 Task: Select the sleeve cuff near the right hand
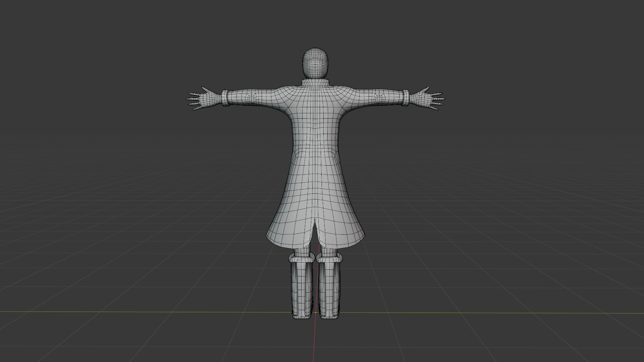[x=406, y=98]
